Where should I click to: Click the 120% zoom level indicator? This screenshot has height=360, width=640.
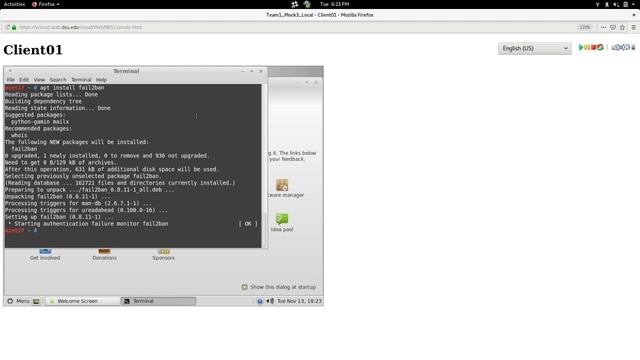click(x=584, y=27)
